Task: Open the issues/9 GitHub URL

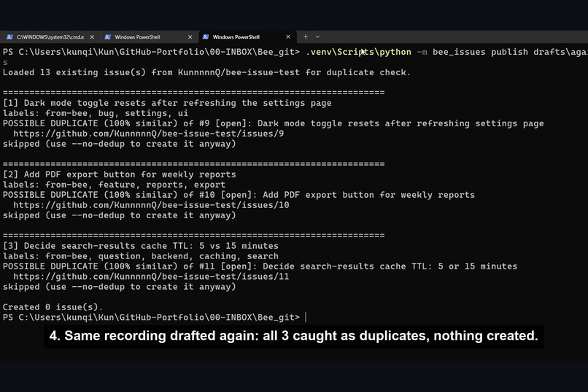Action: [149, 134]
